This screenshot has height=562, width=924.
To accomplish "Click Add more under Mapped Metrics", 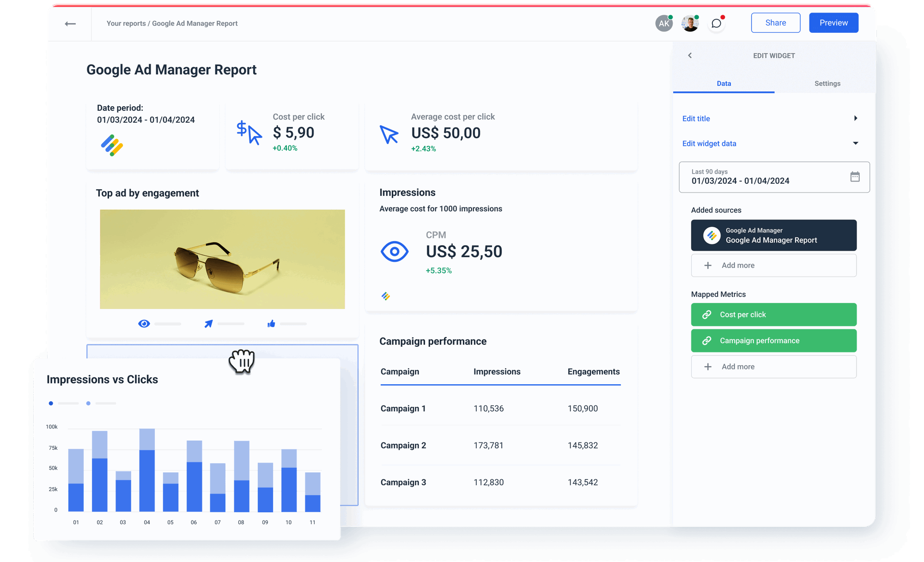I will 773,366.
